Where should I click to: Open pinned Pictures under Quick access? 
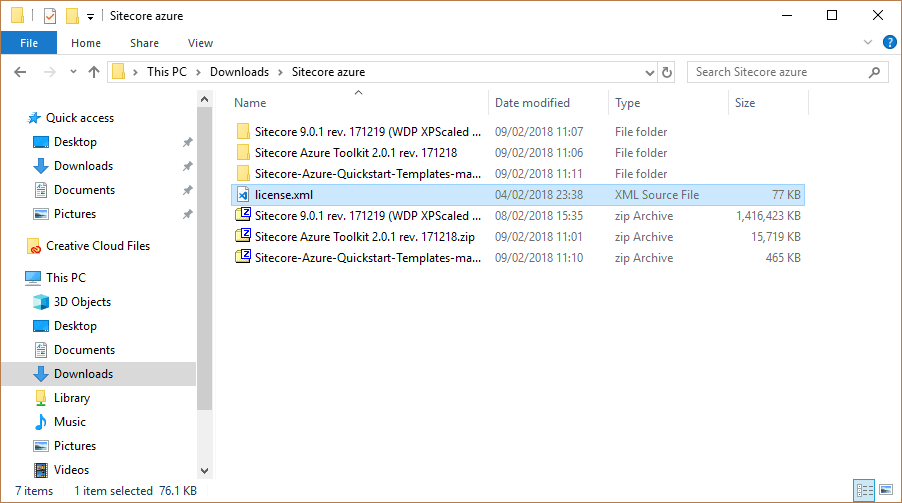coord(75,214)
